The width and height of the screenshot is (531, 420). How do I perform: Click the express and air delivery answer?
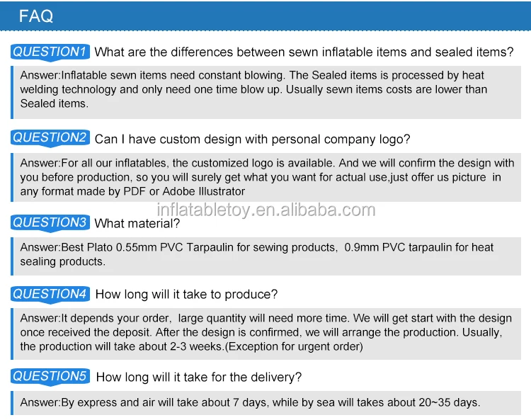click(x=250, y=402)
